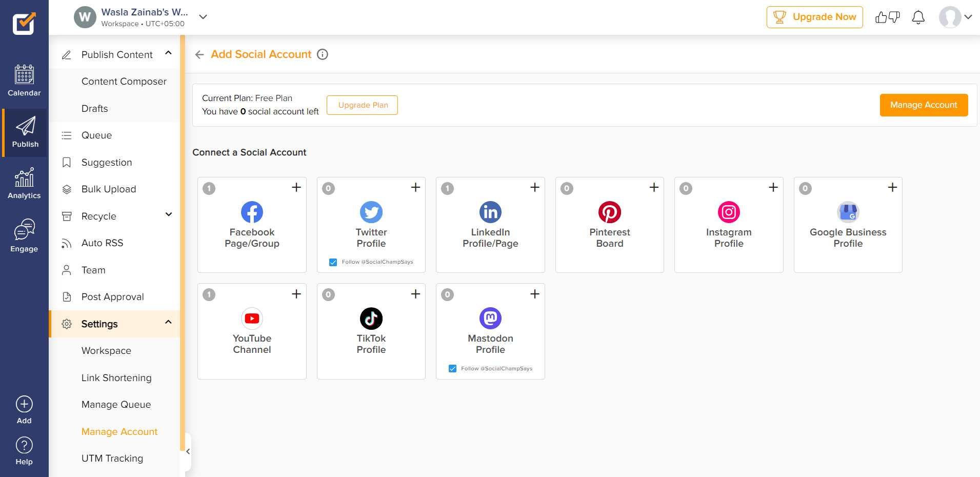Open Link Shortening settings
Screen dimensions: 980x477
click(x=116, y=378)
